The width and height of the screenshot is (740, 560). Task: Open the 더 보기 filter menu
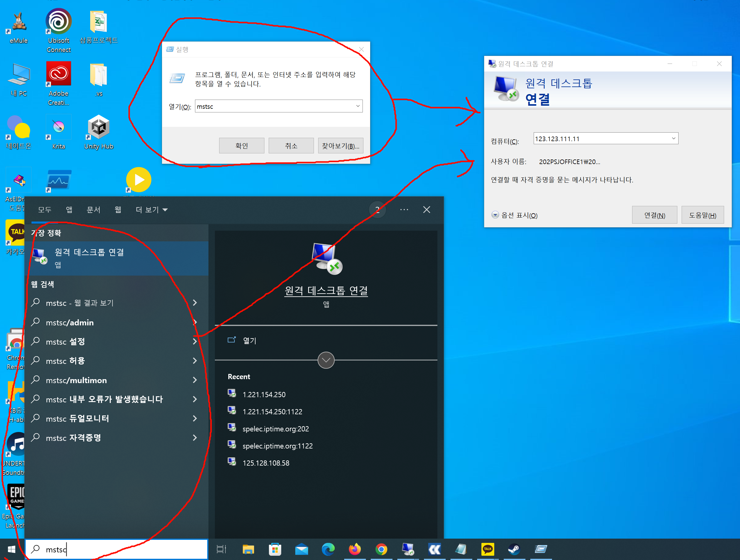tap(151, 210)
